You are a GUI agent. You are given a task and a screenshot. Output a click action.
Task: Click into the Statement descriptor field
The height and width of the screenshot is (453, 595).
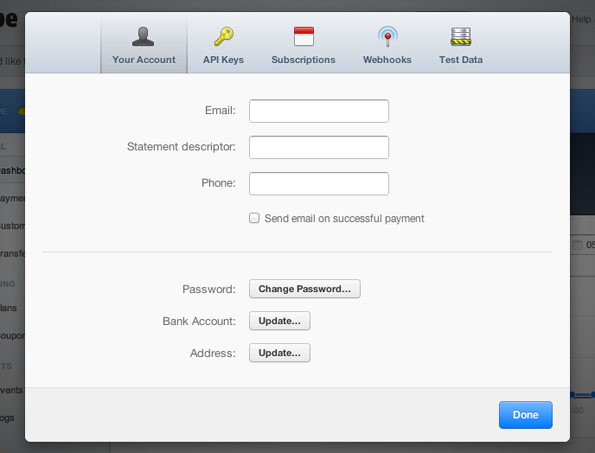[319, 147]
